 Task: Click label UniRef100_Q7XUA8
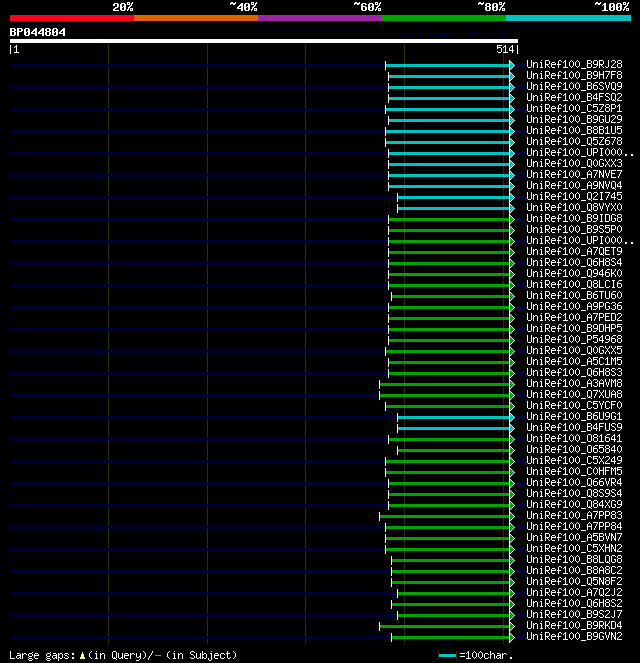point(574,394)
